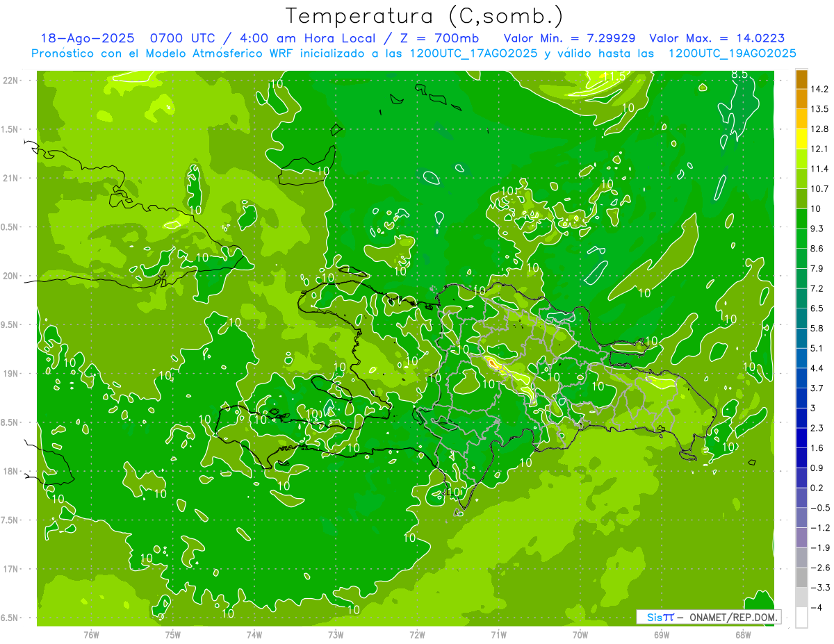Click the white swatch below -4
Screen dimensions: 834x644
click(x=801, y=618)
